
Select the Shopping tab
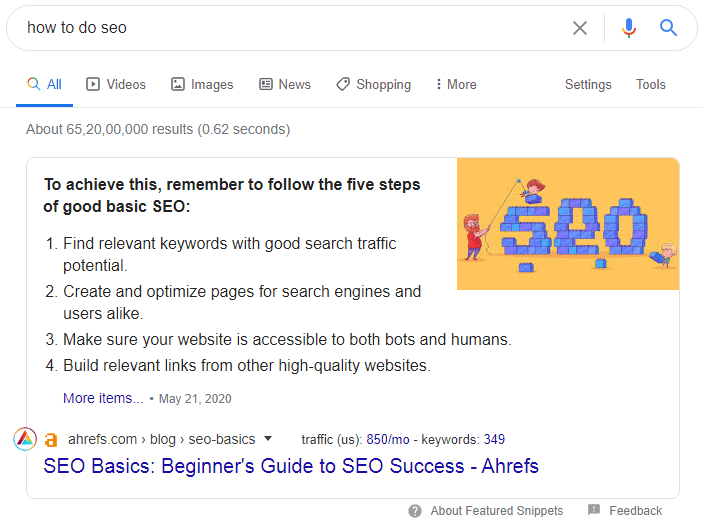374,84
